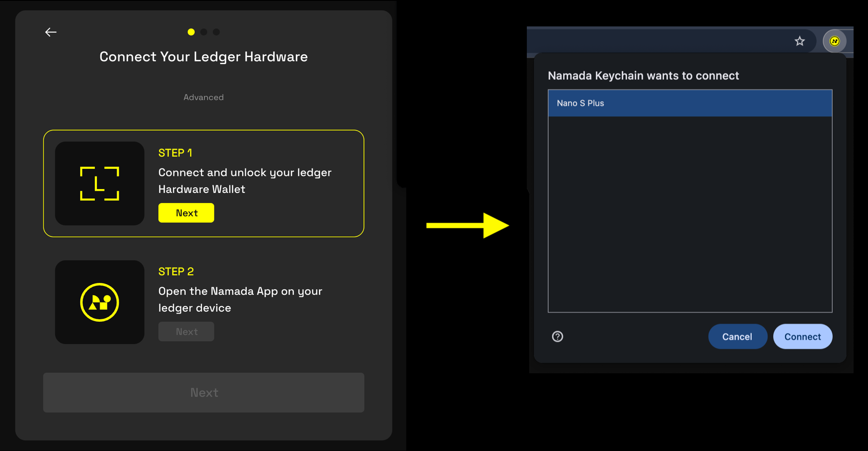This screenshot has height=451, width=868.
Task: Go back using the left arrow
Action: pyautogui.click(x=51, y=32)
